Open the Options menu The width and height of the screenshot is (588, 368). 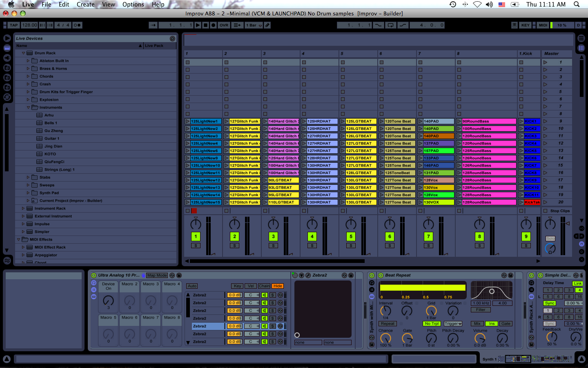point(133,4)
